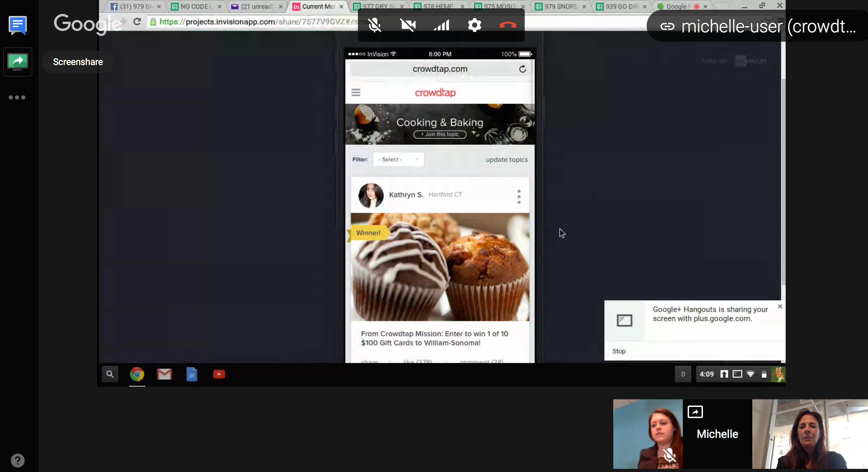The height and width of the screenshot is (472, 868).
Task: Click the michelle-user link icon
Action: [x=667, y=26]
